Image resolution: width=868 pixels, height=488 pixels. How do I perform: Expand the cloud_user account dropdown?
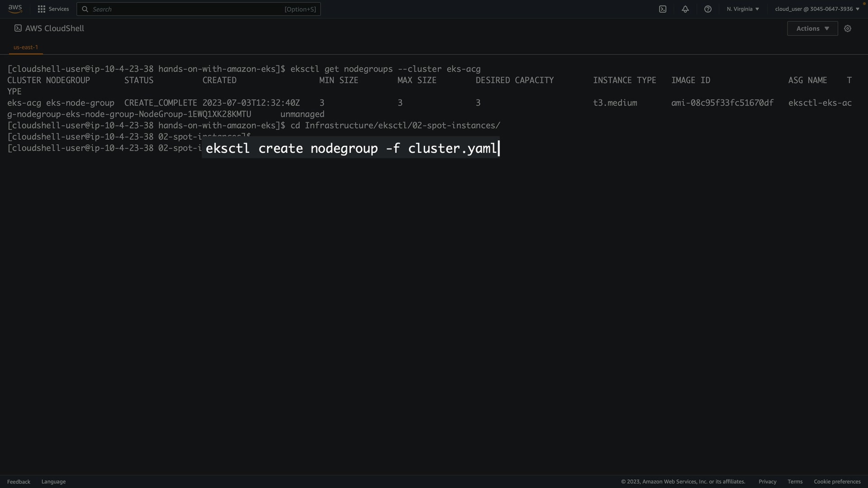coord(817,9)
